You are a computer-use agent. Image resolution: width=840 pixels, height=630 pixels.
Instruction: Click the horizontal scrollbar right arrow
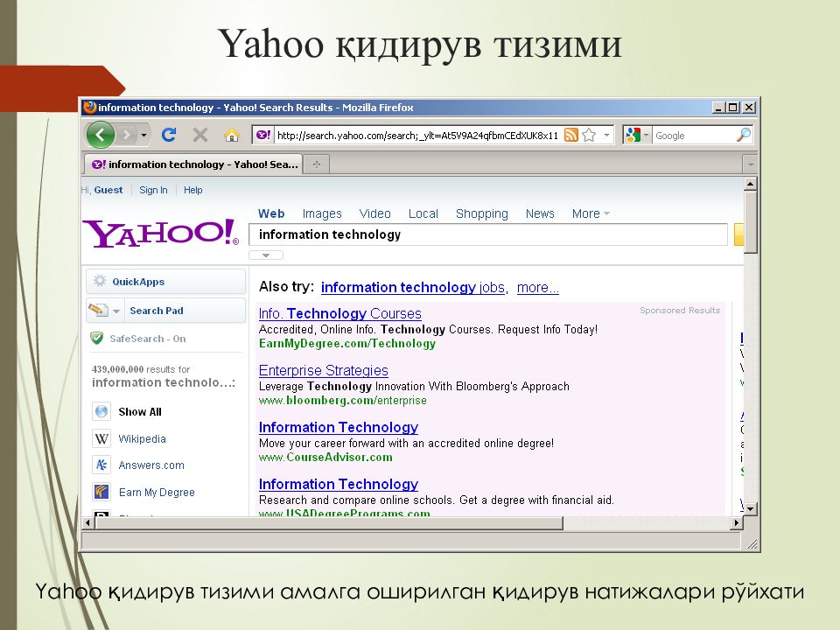click(737, 523)
